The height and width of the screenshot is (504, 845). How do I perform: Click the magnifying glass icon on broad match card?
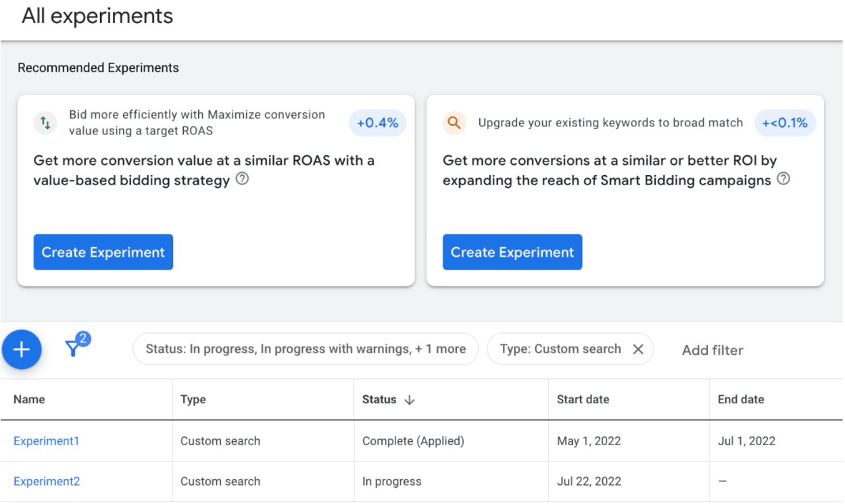(x=454, y=123)
